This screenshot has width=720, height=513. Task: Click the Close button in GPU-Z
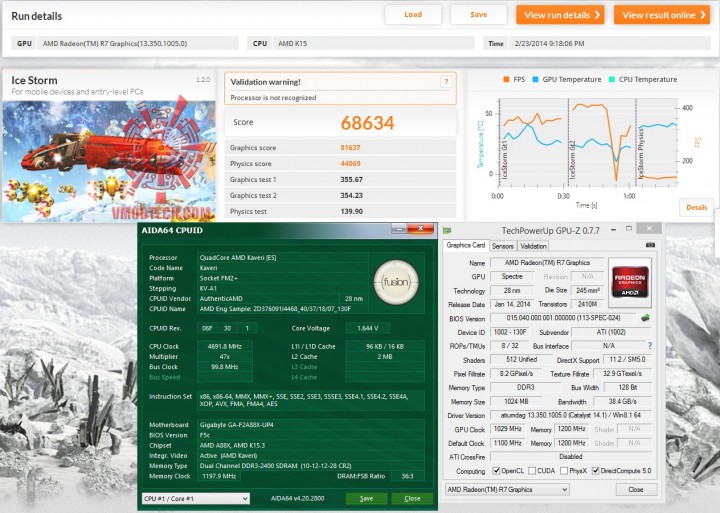tap(636, 490)
